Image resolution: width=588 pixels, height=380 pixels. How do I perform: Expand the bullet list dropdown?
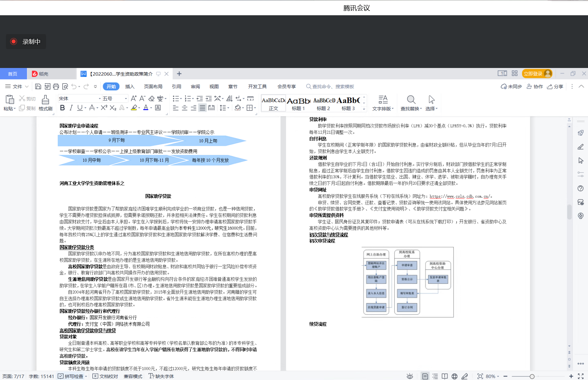pos(181,99)
